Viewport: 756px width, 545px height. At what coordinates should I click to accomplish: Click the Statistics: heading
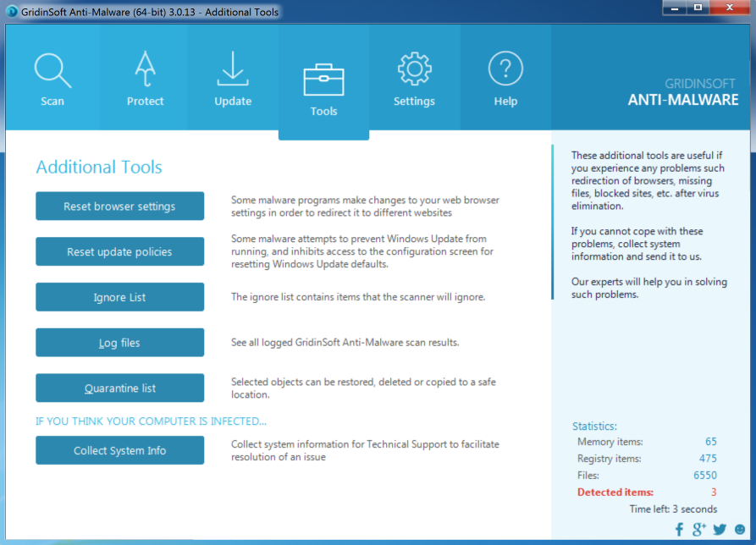594,426
